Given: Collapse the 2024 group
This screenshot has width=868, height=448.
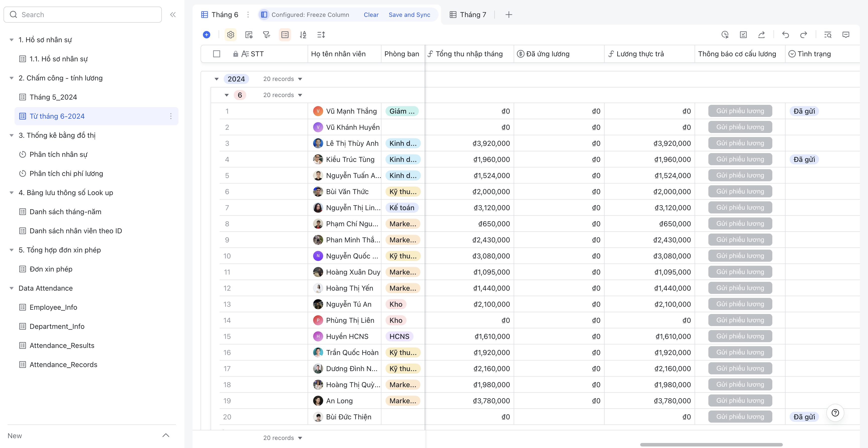Looking at the screenshot, I should [x=217, y=79].
